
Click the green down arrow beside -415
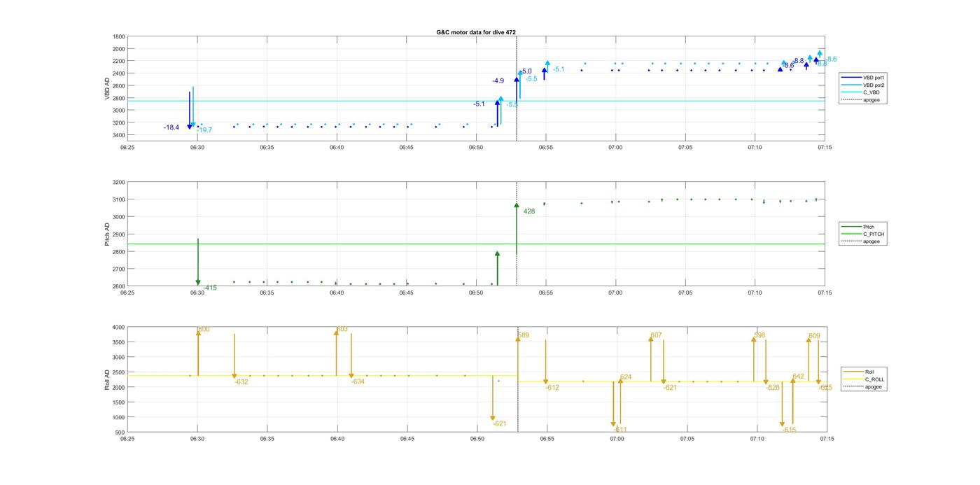(198, 262)
